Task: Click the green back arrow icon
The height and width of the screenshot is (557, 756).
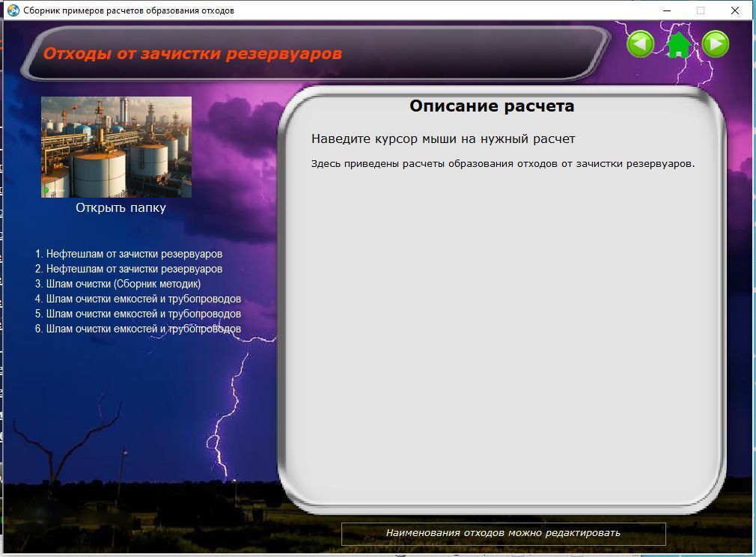Action: (x=640, y=44)
